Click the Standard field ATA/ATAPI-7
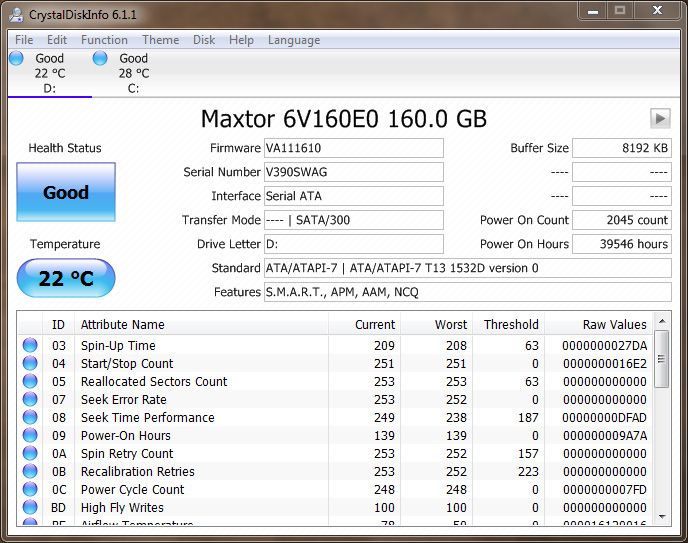Screen dimensions: 688x543 [468, 268]
